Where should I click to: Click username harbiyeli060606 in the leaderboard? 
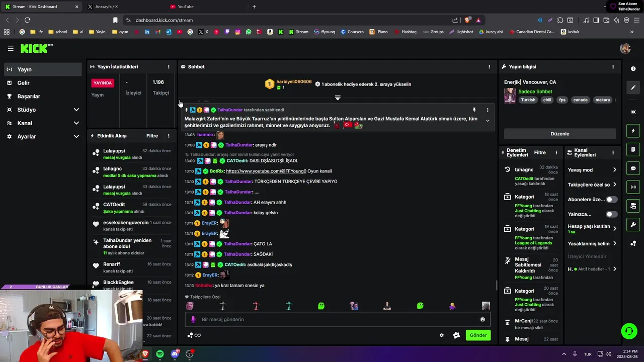[x=294, y=81]
